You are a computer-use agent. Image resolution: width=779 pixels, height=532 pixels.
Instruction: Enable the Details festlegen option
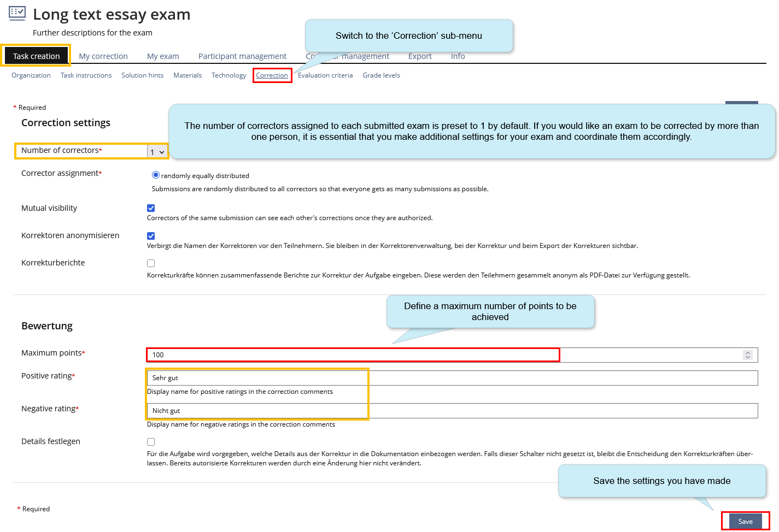[x=151, y=441]
